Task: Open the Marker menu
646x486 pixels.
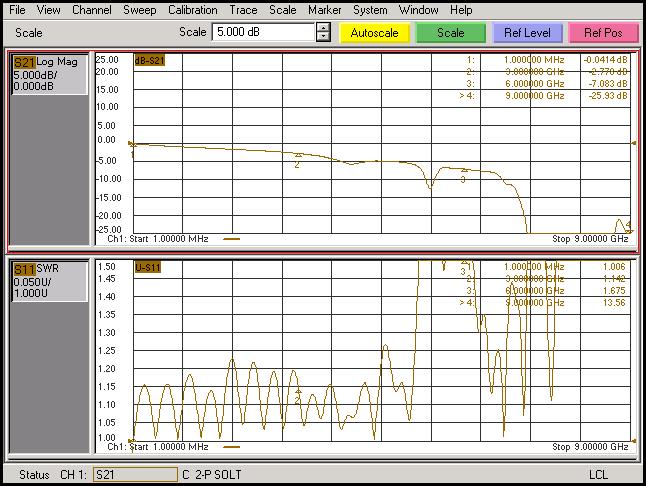Action: 325,10
